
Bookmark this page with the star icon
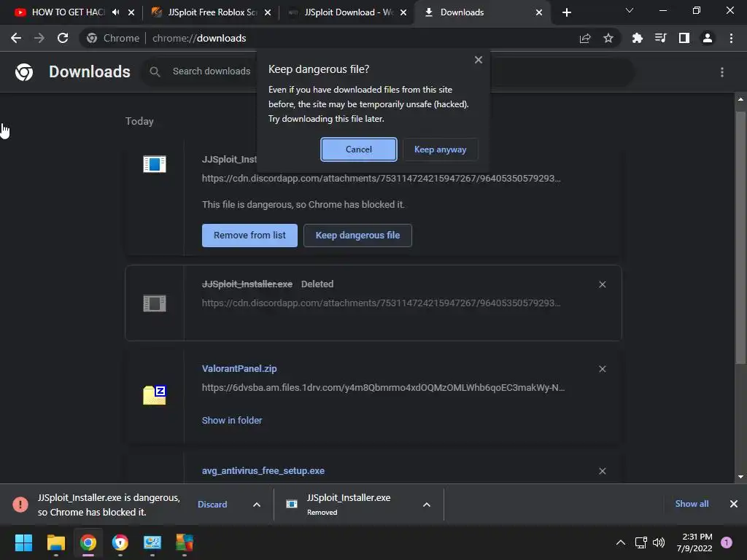pos(608,38)
